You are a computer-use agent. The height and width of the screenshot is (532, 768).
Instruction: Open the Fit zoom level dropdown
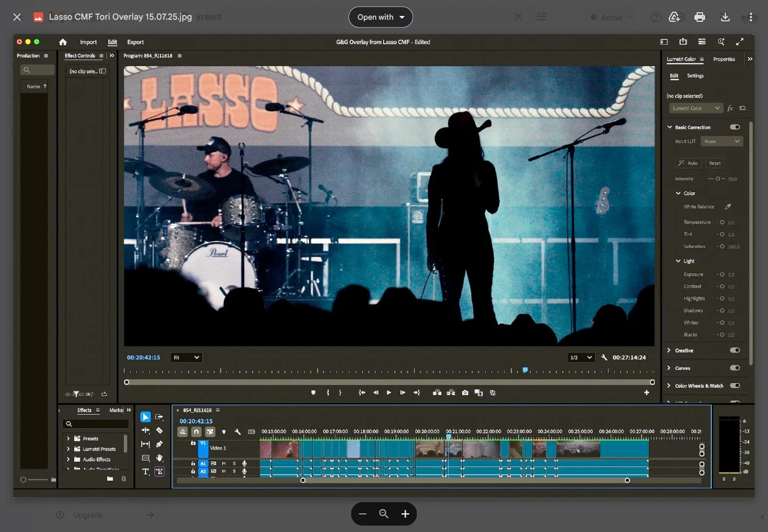click(x=186, y=357)
